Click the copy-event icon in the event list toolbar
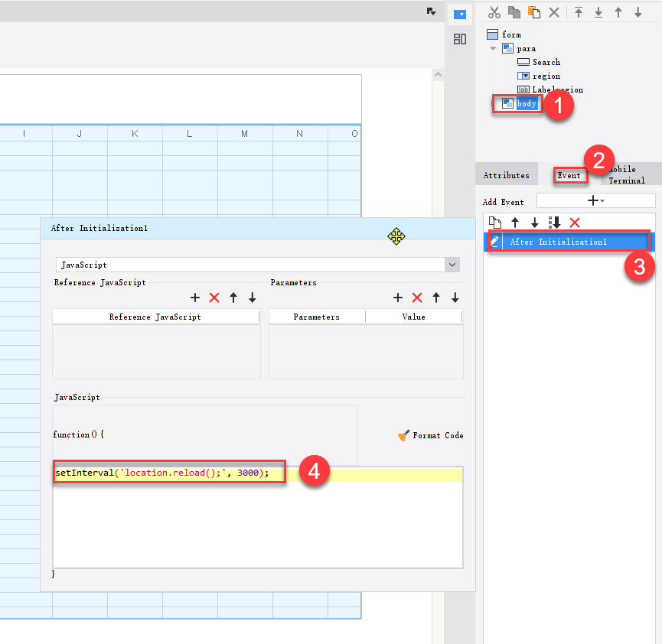 point(496,223)
